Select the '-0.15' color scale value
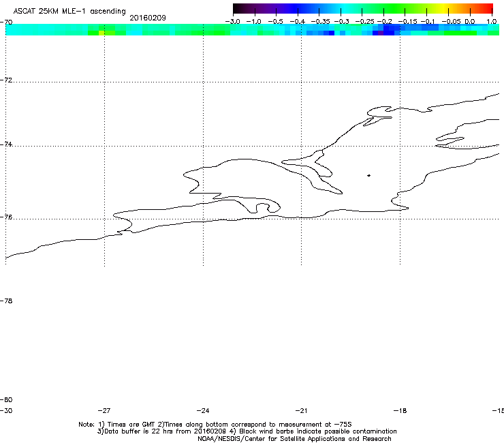The height and width of the screenshot is (443, 504). [407, 22]
